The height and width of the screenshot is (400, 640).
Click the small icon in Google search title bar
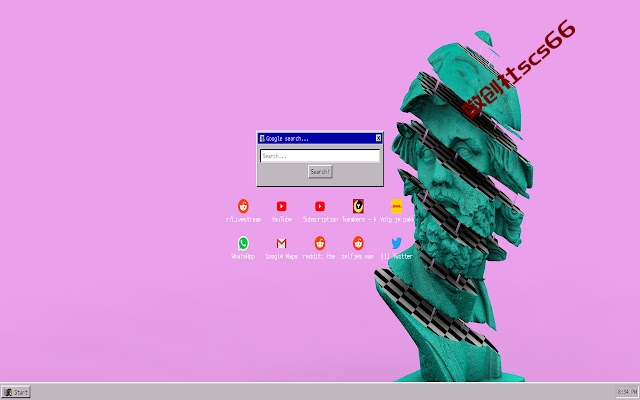point(262,138)
